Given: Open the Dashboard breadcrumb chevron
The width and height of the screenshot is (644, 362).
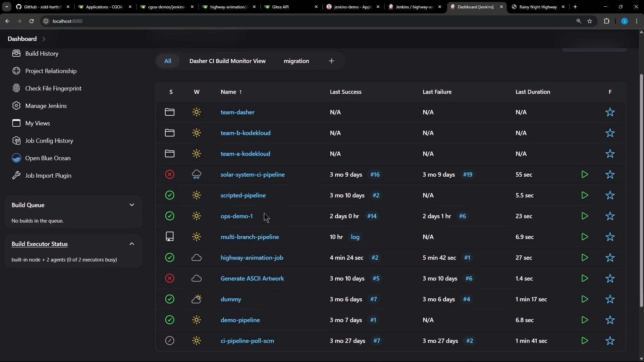Looking at the screenshot, I should pos(44,39).
